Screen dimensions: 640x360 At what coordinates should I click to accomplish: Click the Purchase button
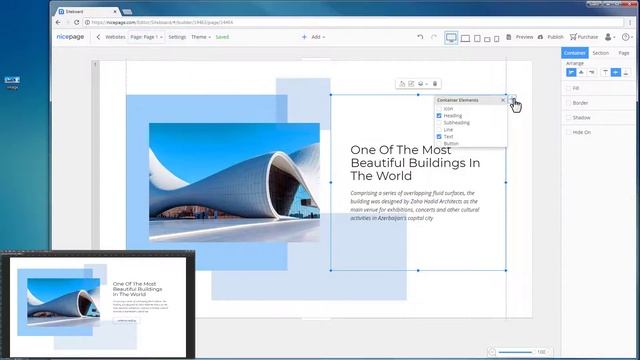[584, 37]
